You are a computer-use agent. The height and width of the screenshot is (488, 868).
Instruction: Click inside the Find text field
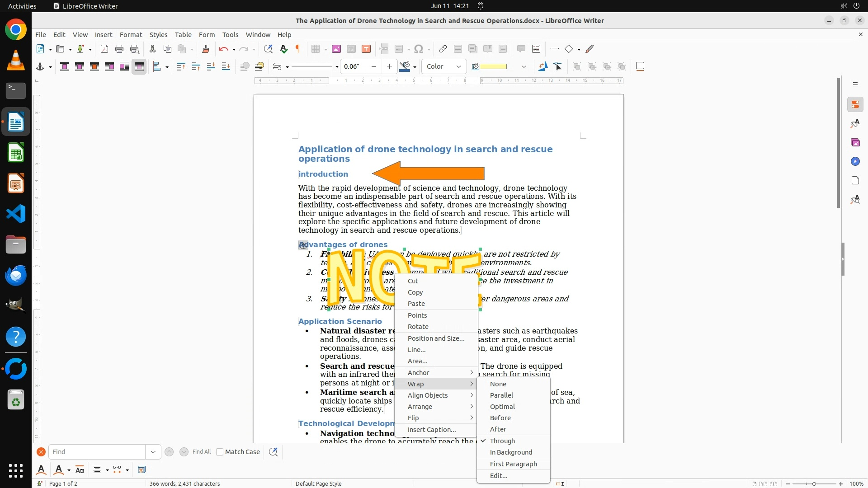pos(96,452)
